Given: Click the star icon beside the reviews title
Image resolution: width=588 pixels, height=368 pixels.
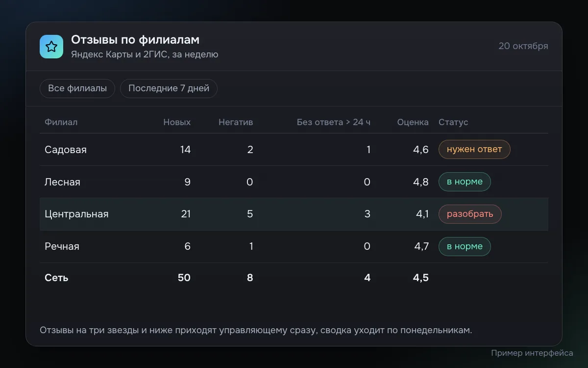Looking at the screenshot, I should [51, 47].
